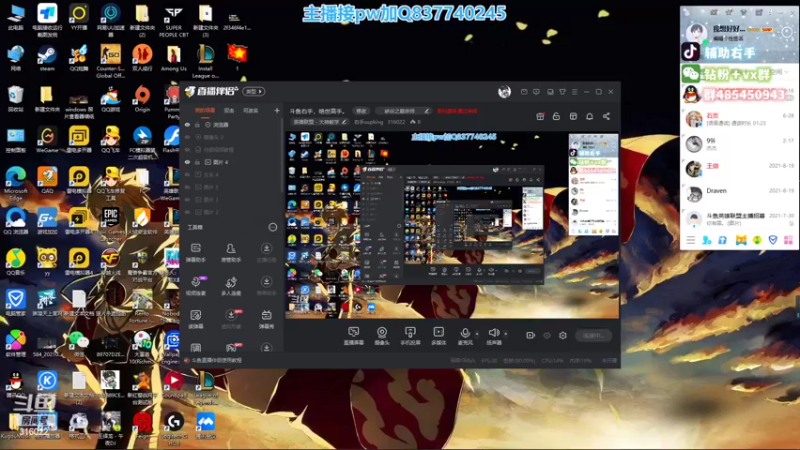Open the QQ security shield icon
Viewport: 800px width, 450px height.
tap(773, 240)
